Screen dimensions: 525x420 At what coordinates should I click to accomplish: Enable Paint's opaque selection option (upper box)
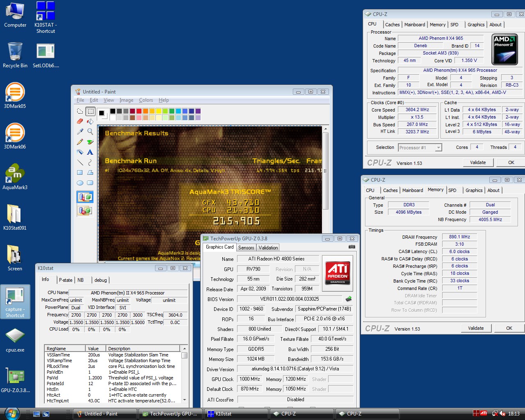coord(85,197)
